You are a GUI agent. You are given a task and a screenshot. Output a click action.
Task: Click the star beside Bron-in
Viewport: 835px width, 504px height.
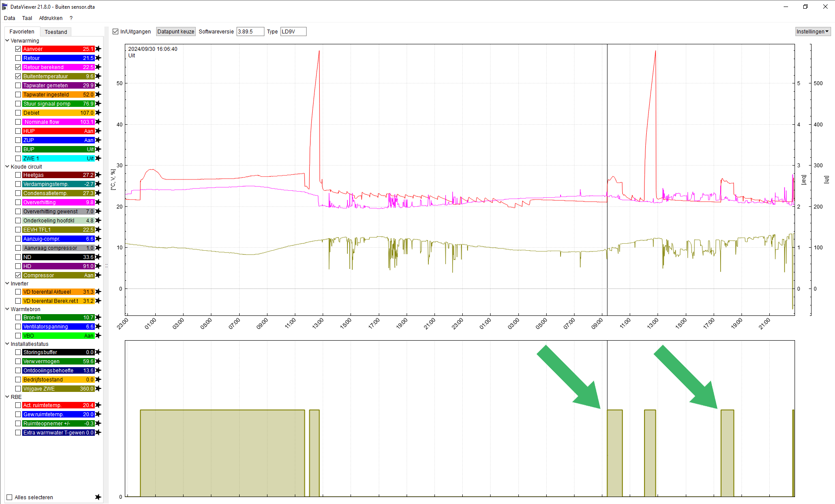(x=98, y=318)
